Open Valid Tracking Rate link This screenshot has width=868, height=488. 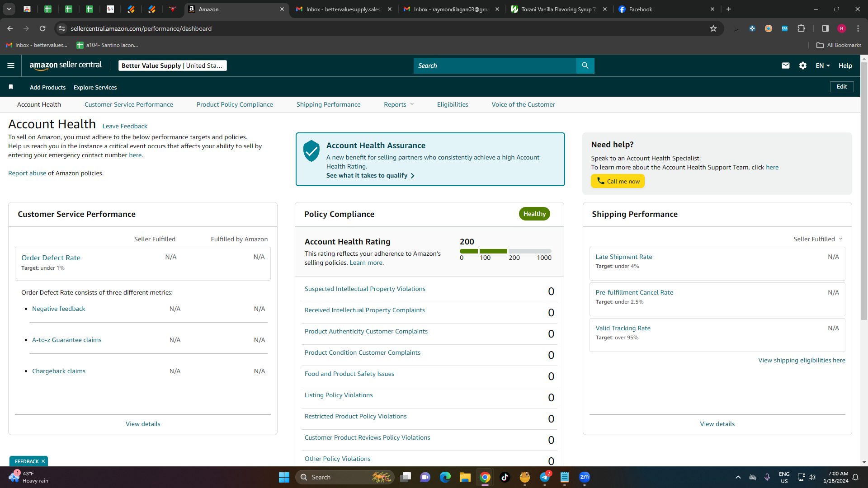tap(623, 328)
